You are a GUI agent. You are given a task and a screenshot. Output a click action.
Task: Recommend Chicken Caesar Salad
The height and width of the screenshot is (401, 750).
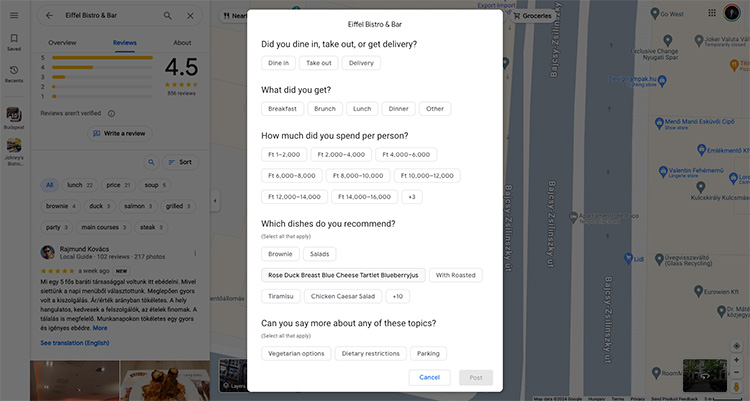pos(343,296)
